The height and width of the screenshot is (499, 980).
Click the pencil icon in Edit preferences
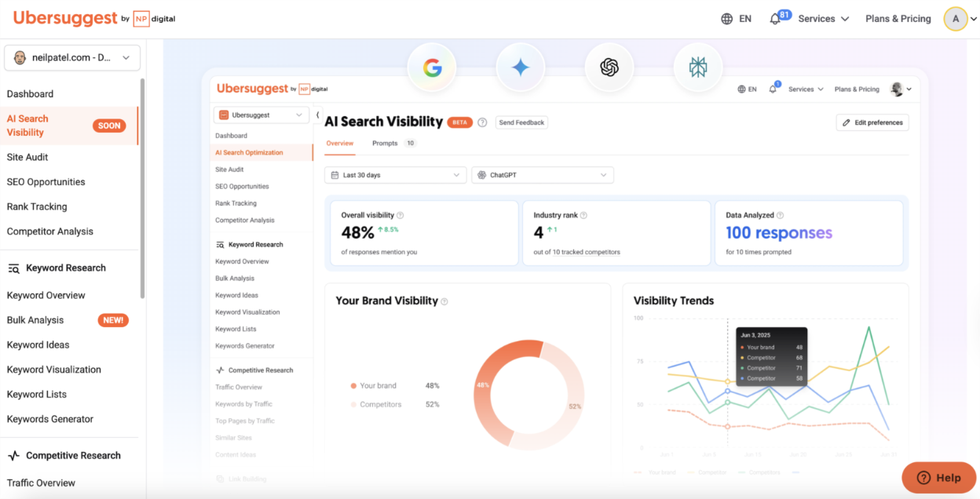click(847, 122)
